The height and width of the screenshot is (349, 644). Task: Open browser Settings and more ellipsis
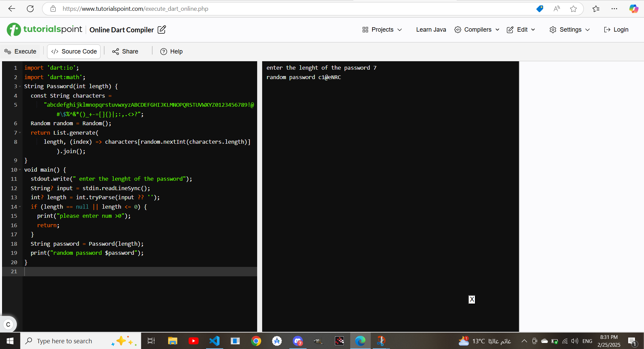tap(614, 9)
